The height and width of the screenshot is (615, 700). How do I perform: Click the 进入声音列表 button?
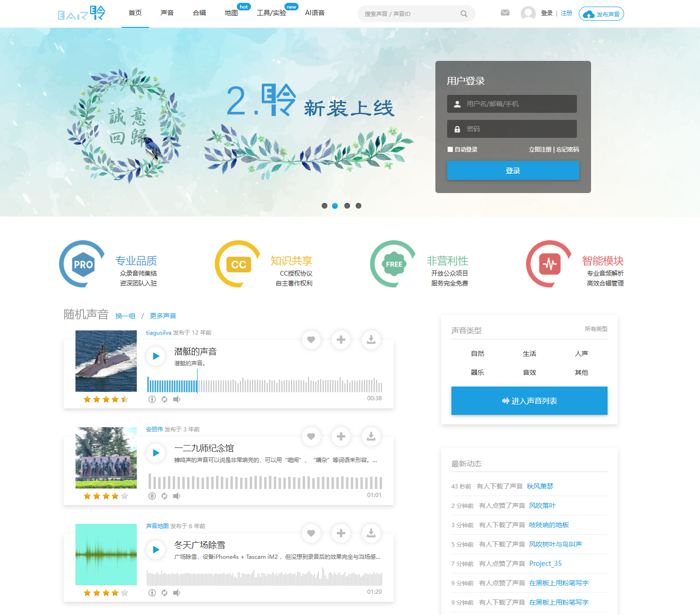click(529, 401)
